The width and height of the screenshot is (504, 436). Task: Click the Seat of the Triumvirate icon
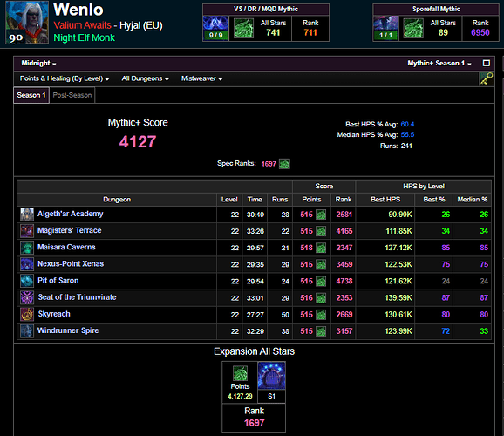(x=27, y=297)
